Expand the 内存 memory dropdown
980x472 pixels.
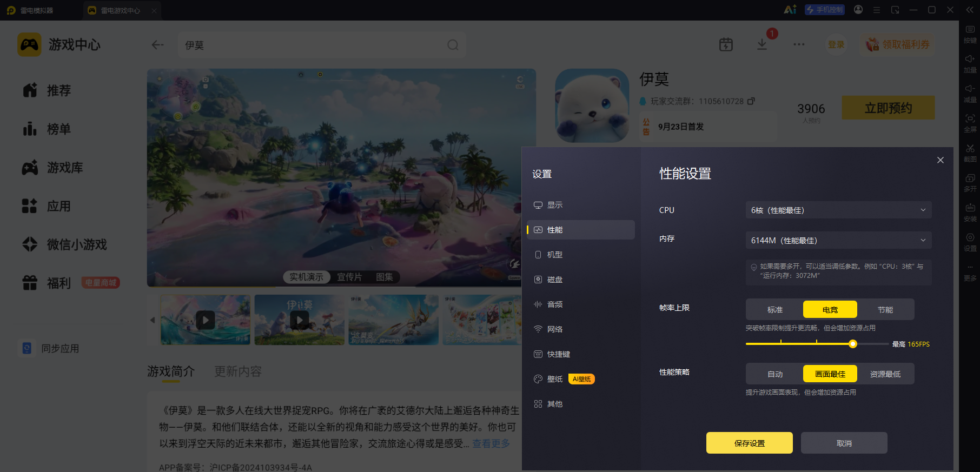[838, 241]
